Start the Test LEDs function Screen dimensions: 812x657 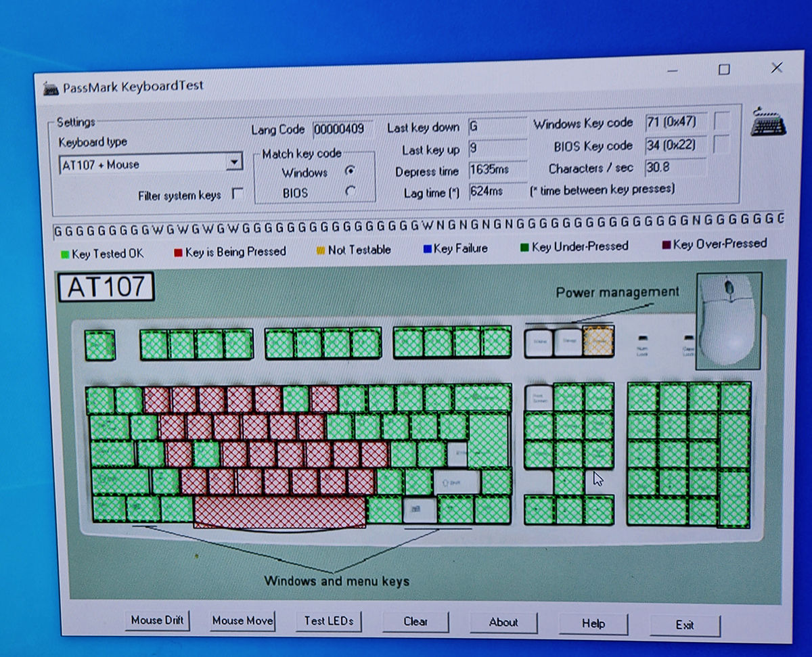point(328,621)
